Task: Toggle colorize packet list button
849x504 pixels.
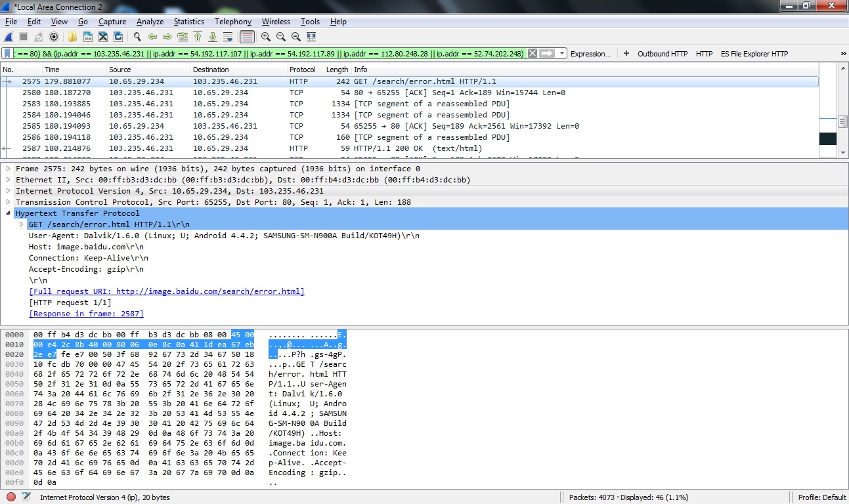Action: click(x=247, y=37)
